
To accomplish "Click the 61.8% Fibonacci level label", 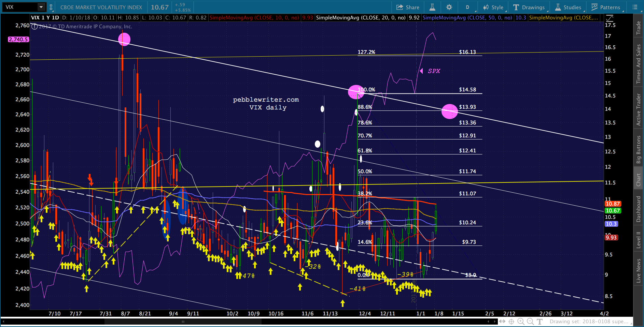I will click(x=365, y=151).
